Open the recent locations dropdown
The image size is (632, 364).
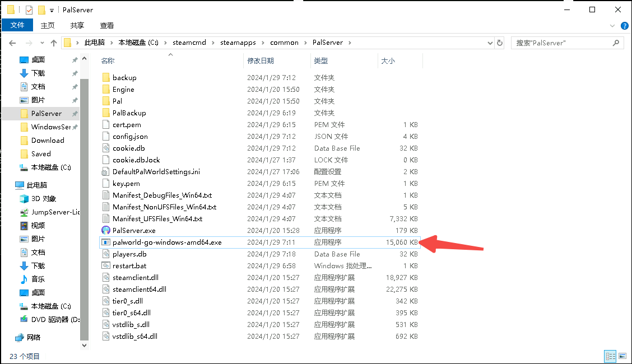[42, 43]
